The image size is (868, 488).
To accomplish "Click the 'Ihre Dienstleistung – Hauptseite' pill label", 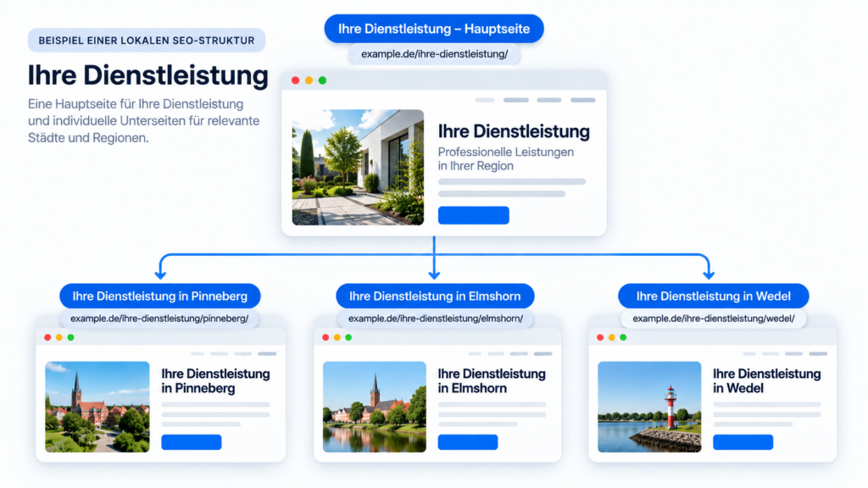I will 434,29.
